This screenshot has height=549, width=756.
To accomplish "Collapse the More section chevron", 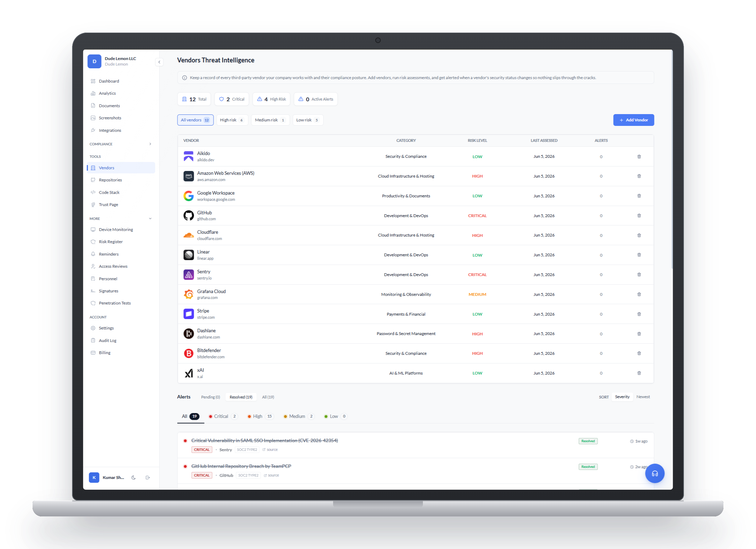I will click(x=150, y=218).
